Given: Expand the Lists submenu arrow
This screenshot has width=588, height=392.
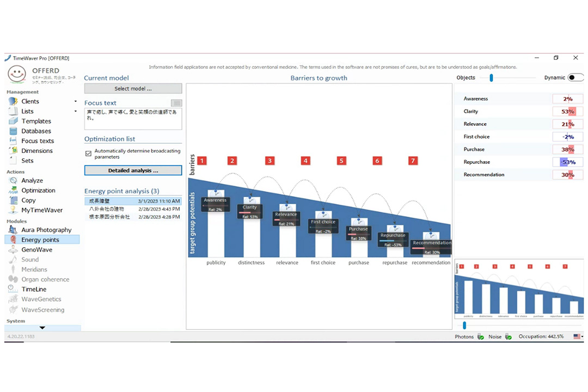Looking at the screenshot, I should point(76,112).
